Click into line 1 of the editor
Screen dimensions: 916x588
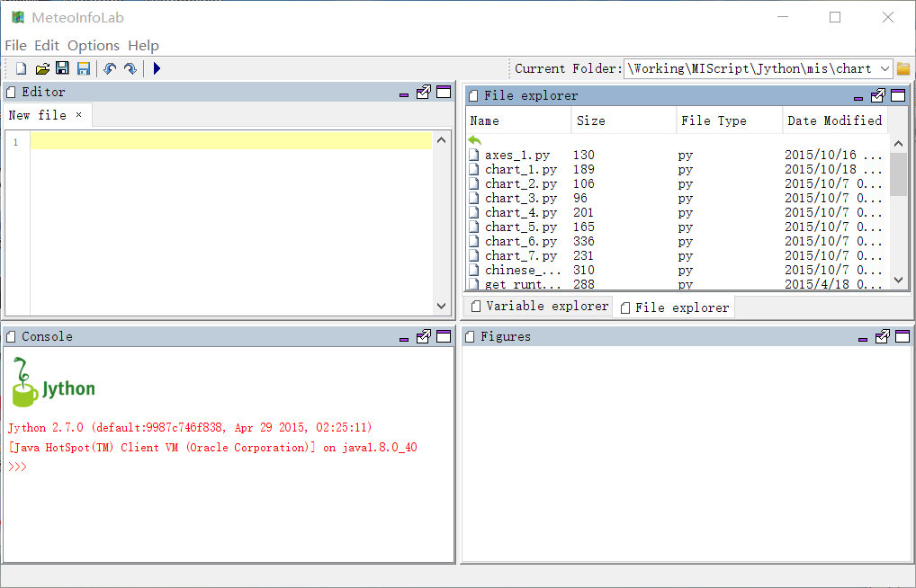tap(230, 141)
